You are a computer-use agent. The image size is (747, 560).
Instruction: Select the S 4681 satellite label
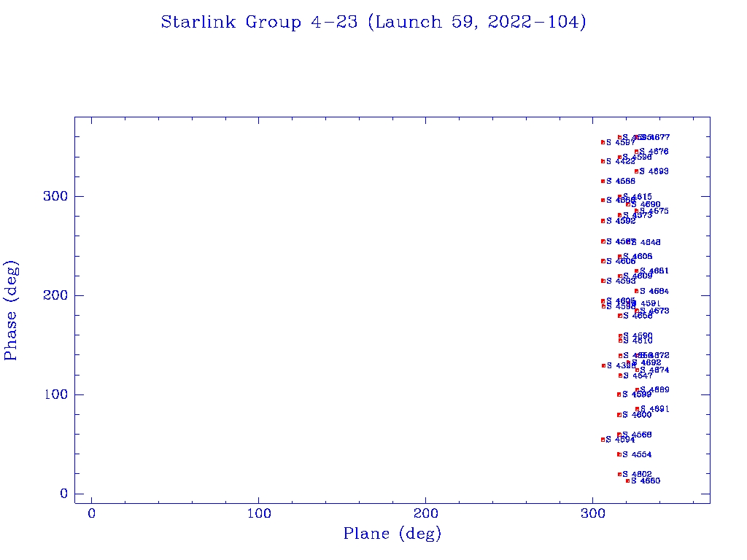coord(654,271)
